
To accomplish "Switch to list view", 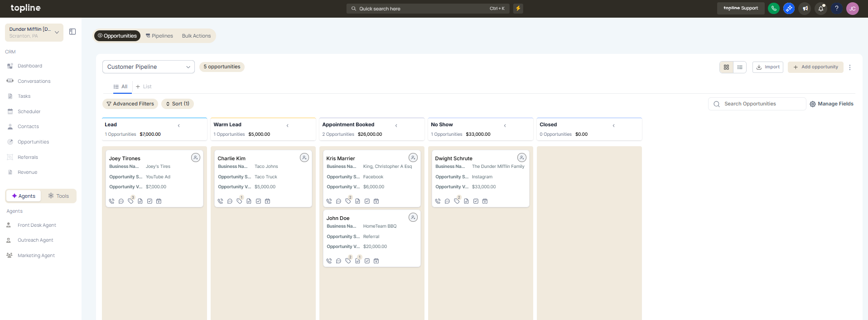I will [x=740, y=67].
